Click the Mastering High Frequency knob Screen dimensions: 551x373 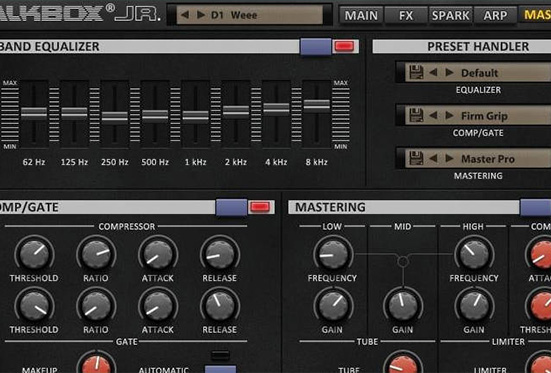(x=474, y=254)
